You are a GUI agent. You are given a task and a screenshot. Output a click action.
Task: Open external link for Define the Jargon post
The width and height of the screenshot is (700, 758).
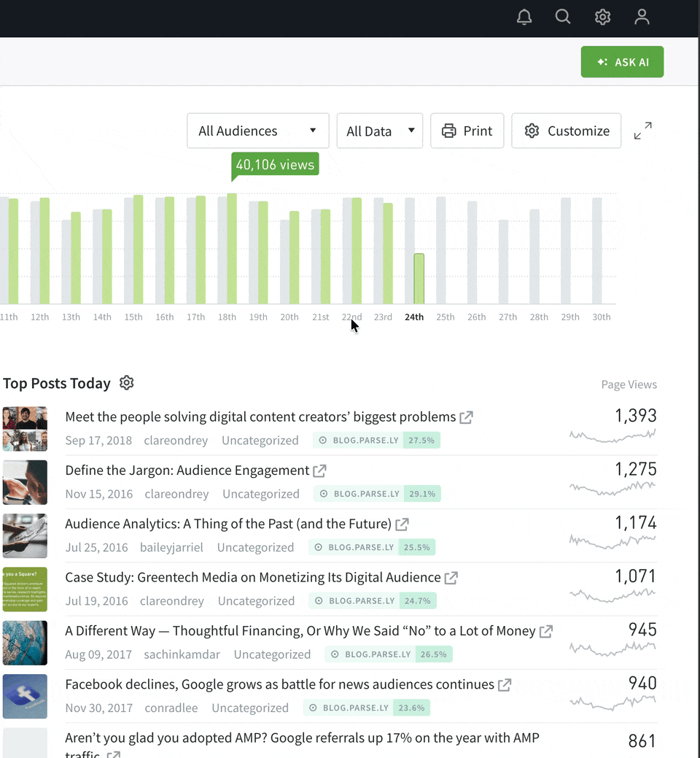[x=319, y=471]
